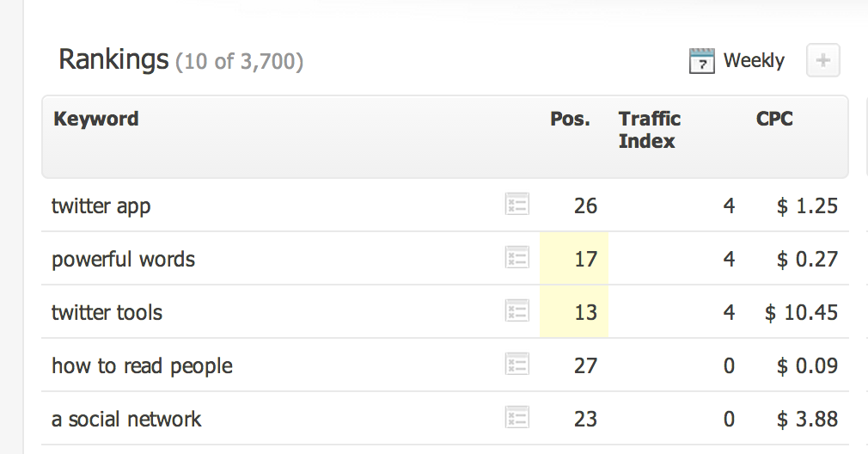Open details icon for a social network
Viewport: 868px width, 454px height.
click(517, 417)
